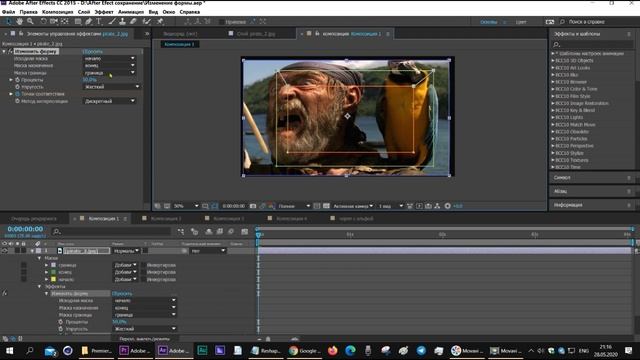640x360 pixels.
Task: Toggle stopwatch for Упругость in effect controls
Action: coord(17,87)
